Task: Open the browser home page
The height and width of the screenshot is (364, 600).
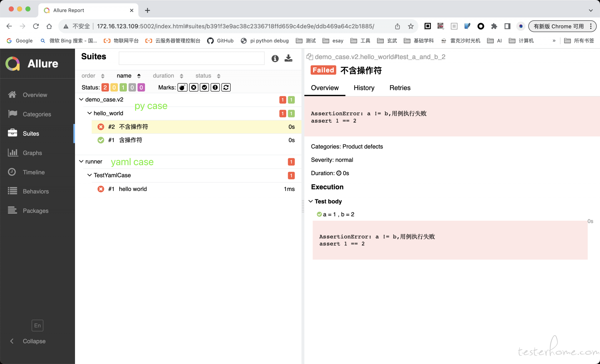Action: [49, 26]
